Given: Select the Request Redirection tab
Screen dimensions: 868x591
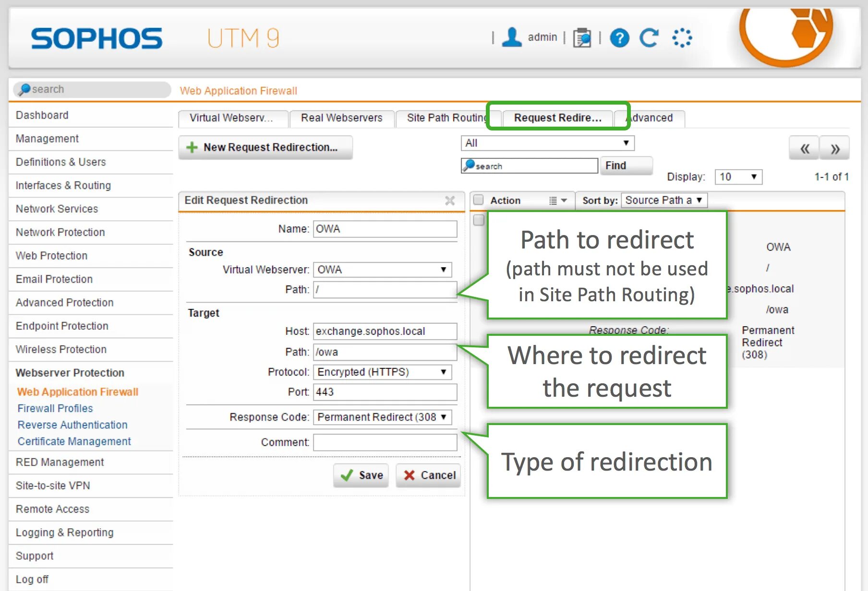Looking at the screenshot, I should pos(557,118).
